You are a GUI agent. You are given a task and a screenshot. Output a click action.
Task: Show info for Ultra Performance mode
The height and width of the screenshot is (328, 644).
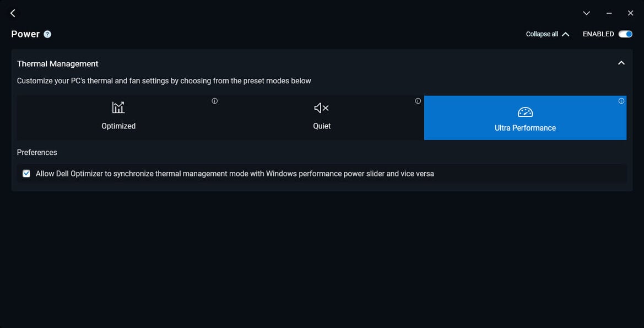(x=621, y=101)
